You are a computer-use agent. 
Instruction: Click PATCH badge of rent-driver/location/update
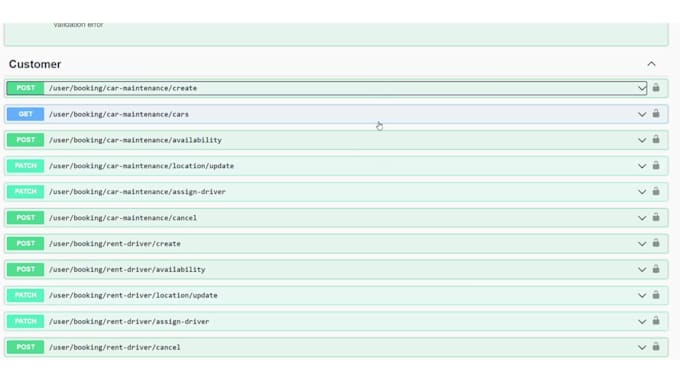coord(25,295)
